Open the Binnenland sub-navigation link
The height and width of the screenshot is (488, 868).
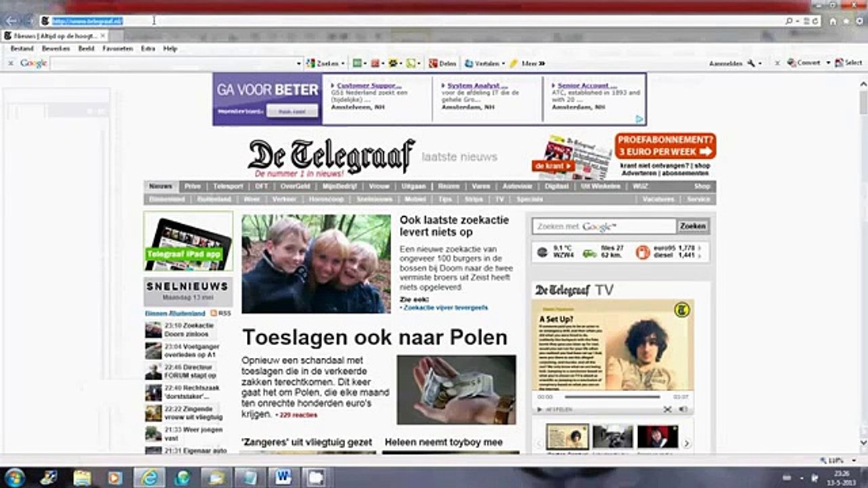pyautogui.click(x=167, y=199)
